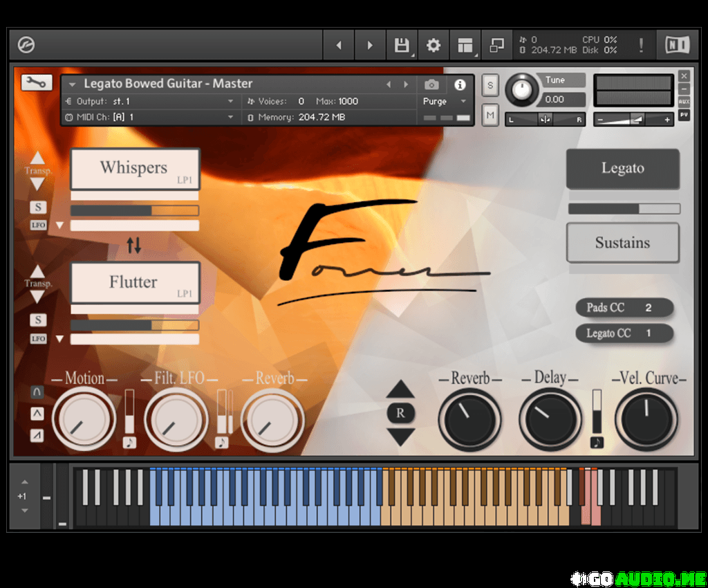Click the exclamation warning icon
708x588 pixels.
coord(641,46)
